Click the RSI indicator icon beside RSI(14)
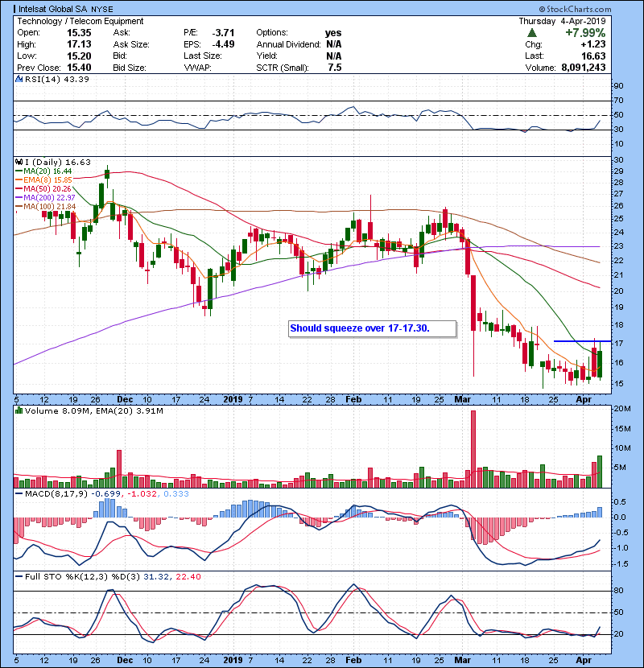Image resolution: width=644 pixels, height=668 pixels. coord(19,79)
